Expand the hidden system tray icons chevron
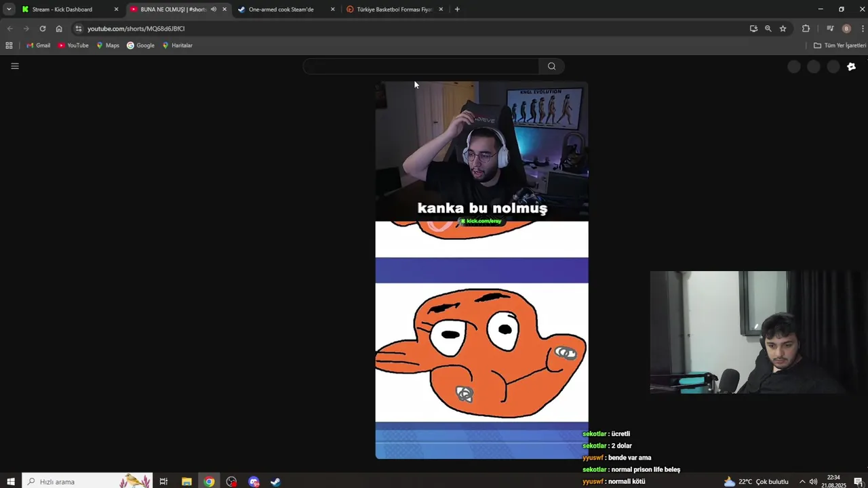The width and height of the screenshot is (868, 488). pyautogui.click(x=802, y=481)
